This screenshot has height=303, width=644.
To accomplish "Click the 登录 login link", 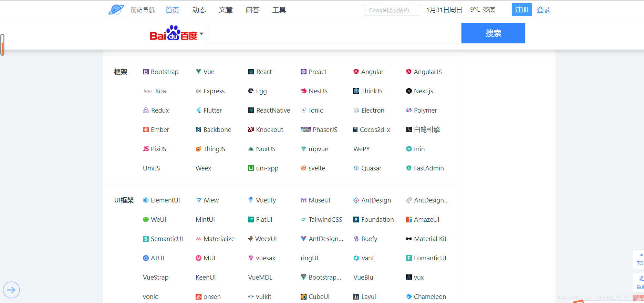I will pyautogui.click(x=543, y=10).
